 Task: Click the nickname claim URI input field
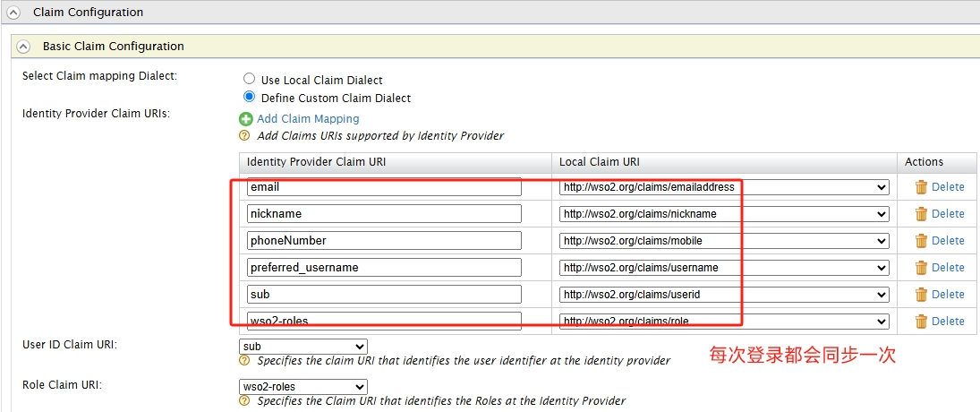[384, 214]
